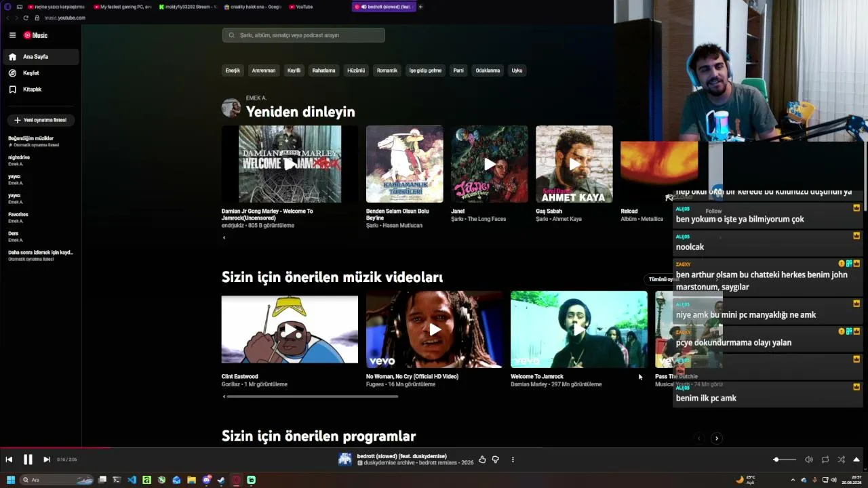The height and width of the screenshot is (488, 868).
Task: Mute the player volume
Action: 809,460
